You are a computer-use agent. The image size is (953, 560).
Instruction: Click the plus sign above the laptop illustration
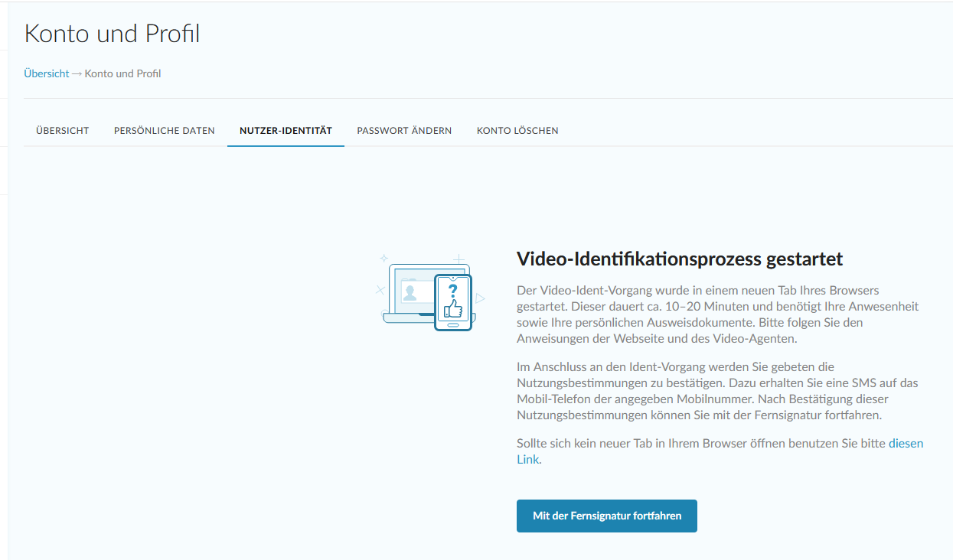(458, 259)
